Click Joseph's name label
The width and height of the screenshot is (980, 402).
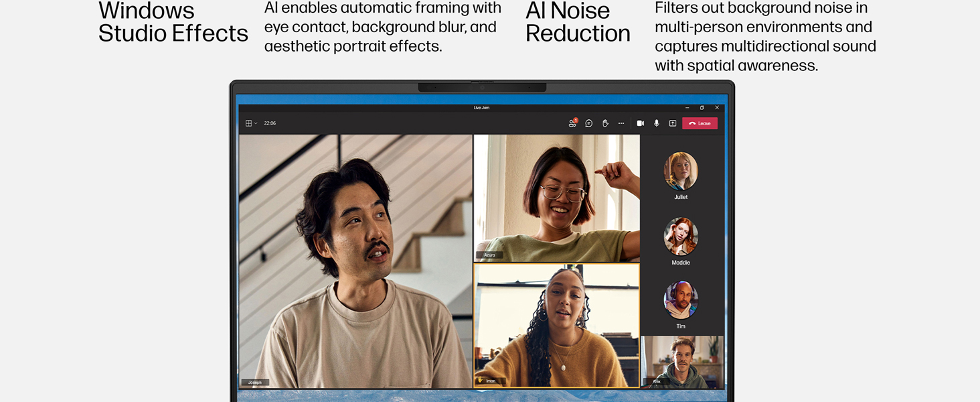(x=255, y=382)
